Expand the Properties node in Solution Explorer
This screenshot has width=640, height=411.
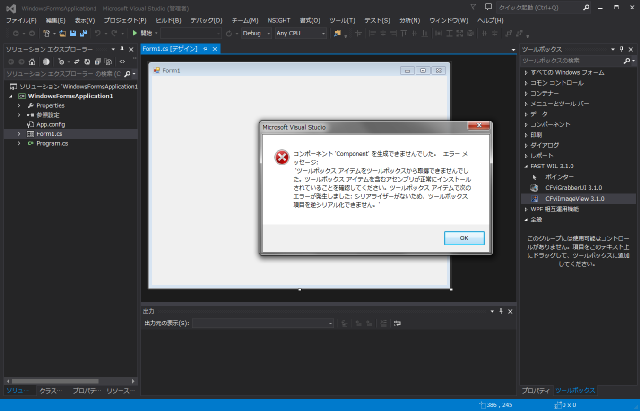19,106
